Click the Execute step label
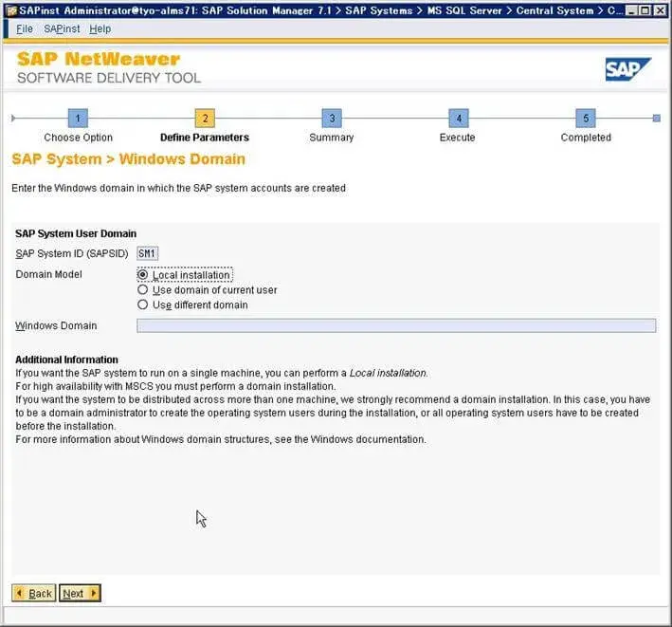The image size is (672, 627). click(x=457, y=138)
